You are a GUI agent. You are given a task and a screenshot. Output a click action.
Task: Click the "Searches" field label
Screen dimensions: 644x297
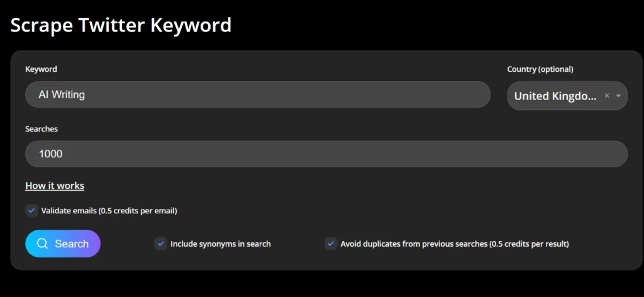pyautogui.click(x=42, y=128)
